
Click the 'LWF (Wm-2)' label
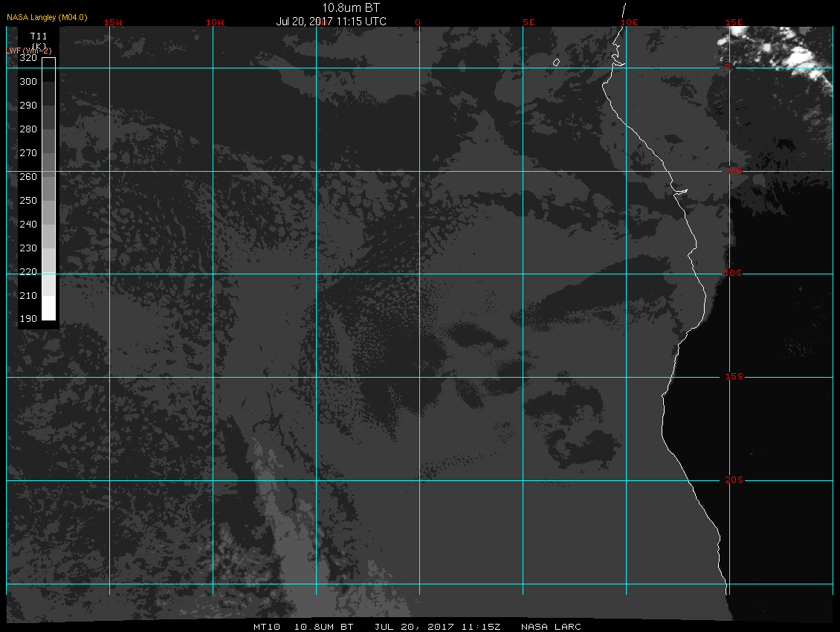(x=29, y=51)
